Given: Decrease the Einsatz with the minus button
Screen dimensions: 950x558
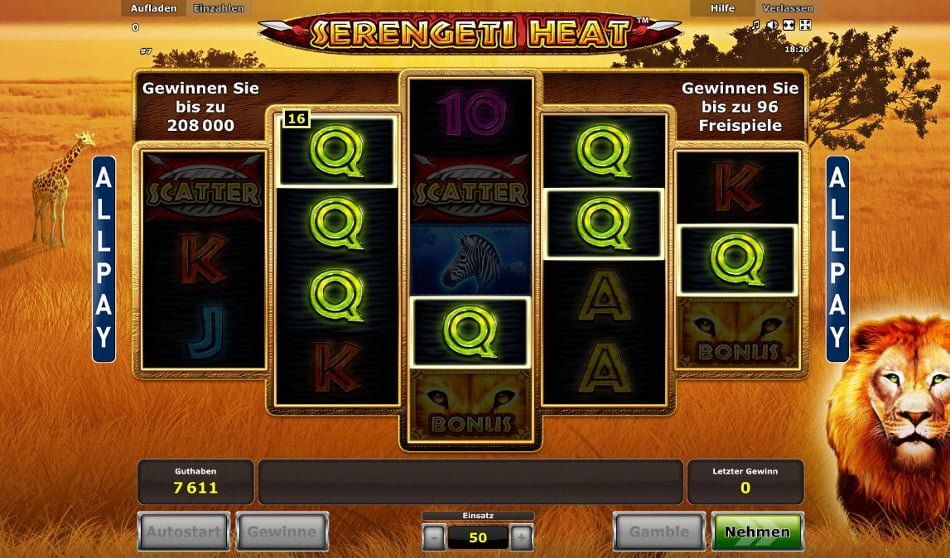Looking at the screenshot, I should [433, 537].
